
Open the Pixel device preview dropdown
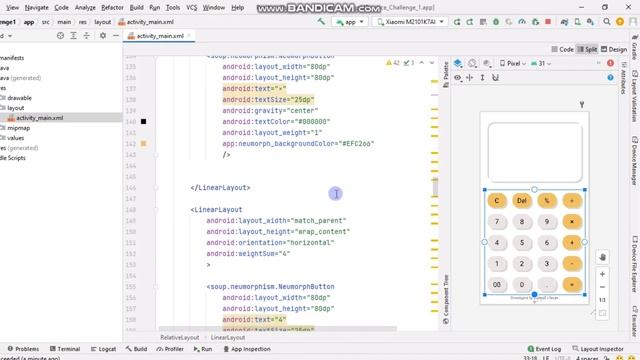pyautogui.click(x=513, y=63)
